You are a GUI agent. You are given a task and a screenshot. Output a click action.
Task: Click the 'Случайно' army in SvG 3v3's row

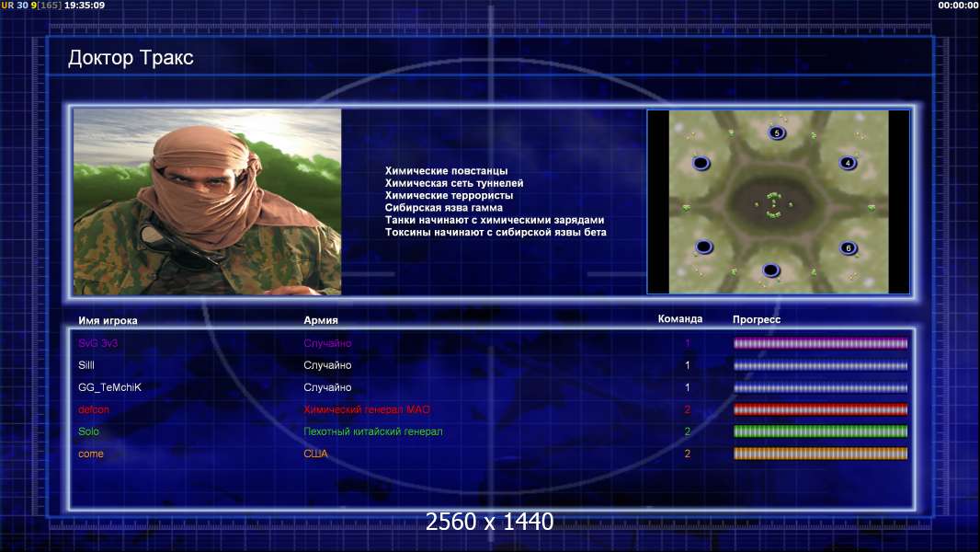(327, 343)
